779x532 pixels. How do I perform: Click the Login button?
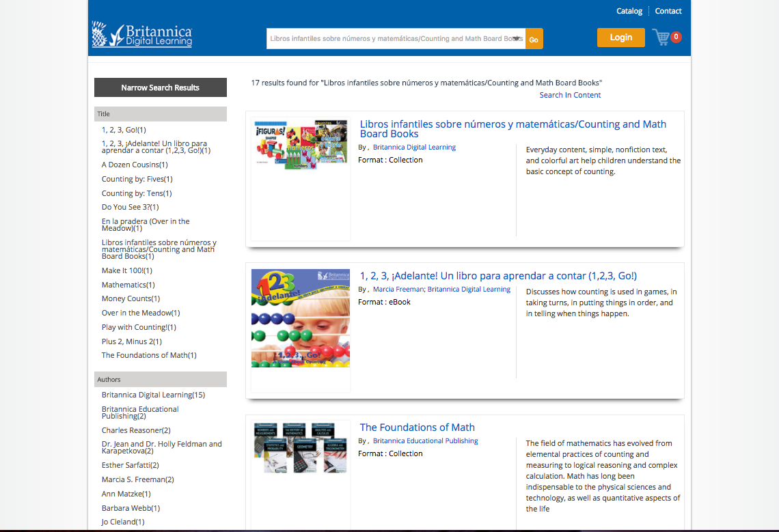click(621, 38)
